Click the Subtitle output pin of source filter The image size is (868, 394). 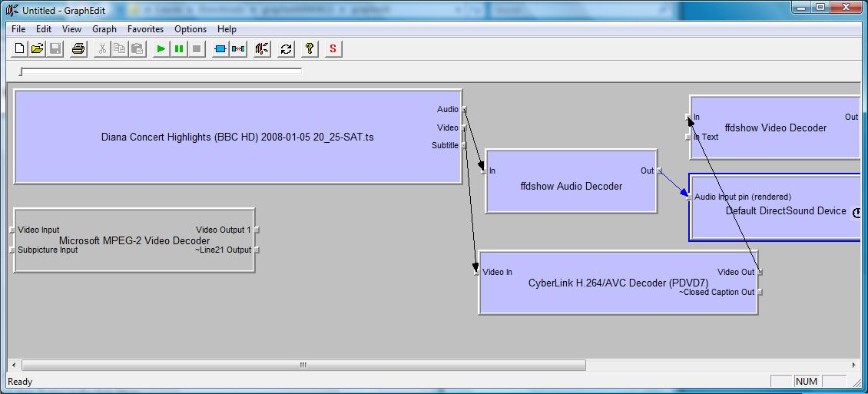pyautogui.click(x=464, y=145)
